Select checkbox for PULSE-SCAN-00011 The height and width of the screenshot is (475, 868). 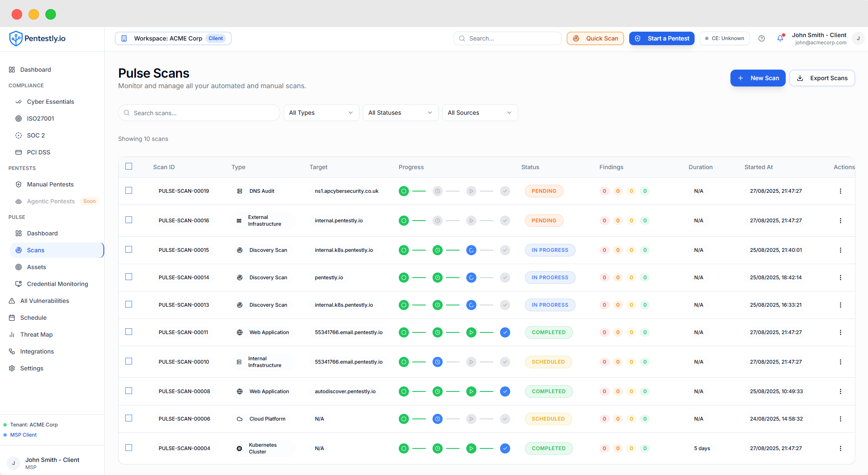pyautogui.click(x=129, y=332)
